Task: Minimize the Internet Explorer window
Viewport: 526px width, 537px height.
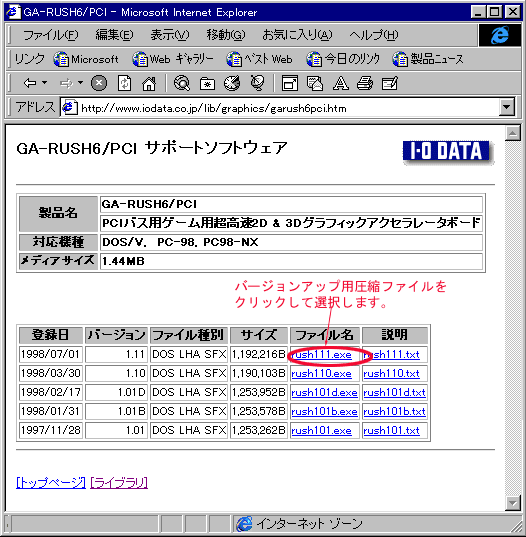Action: (478, 12)
